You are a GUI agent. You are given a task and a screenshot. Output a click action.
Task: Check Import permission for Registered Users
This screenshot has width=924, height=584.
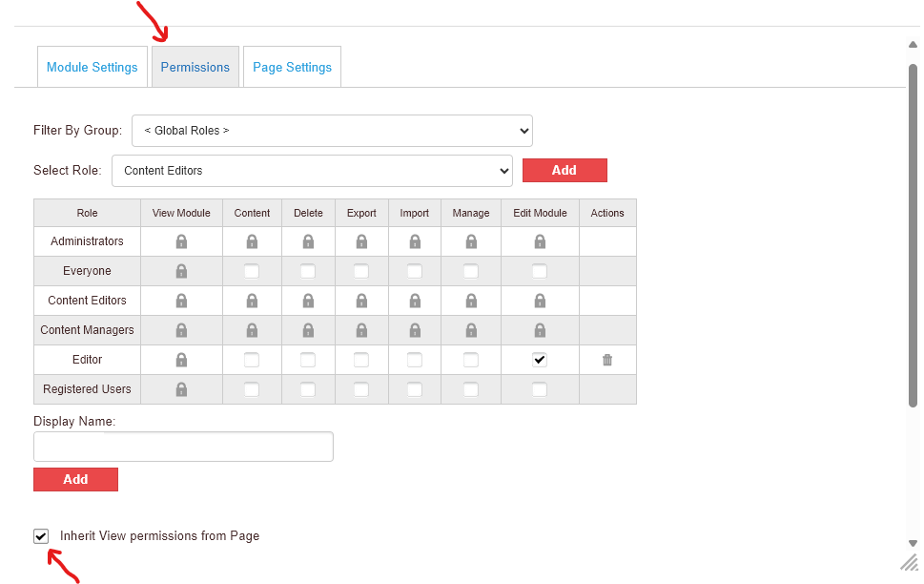point(415,389)
